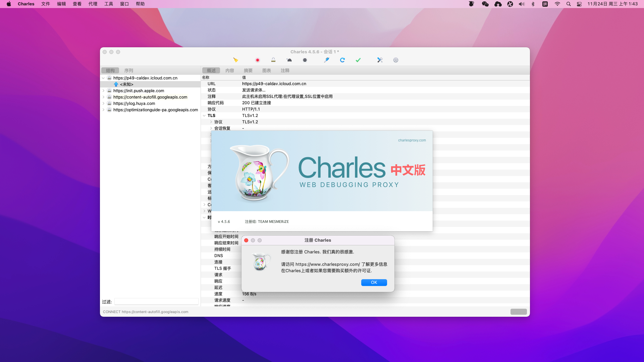Collapse the p49-caldav.icloud.com.cn host node

pyautogui.click(x=103, y=78)
